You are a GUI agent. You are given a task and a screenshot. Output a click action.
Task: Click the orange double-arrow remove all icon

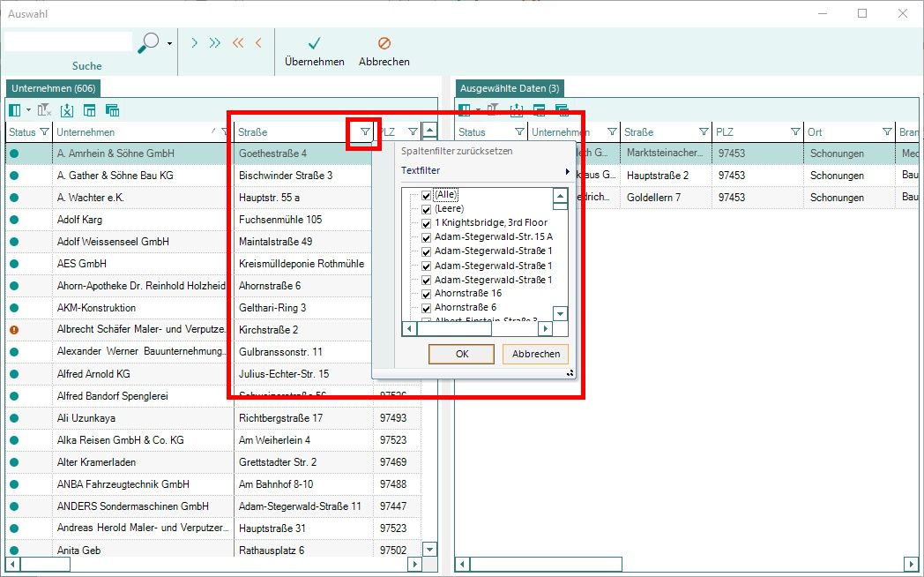[237, 42]
